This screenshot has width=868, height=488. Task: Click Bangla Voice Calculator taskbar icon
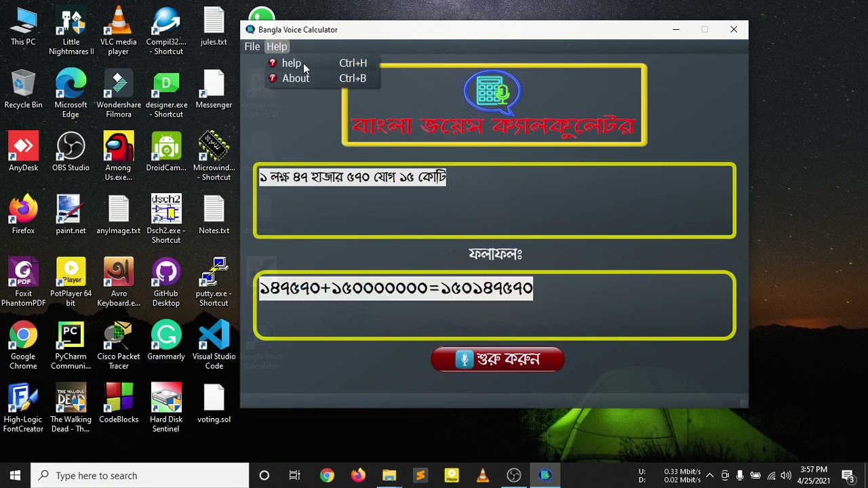pyautogui.click(x=545, y=476)
